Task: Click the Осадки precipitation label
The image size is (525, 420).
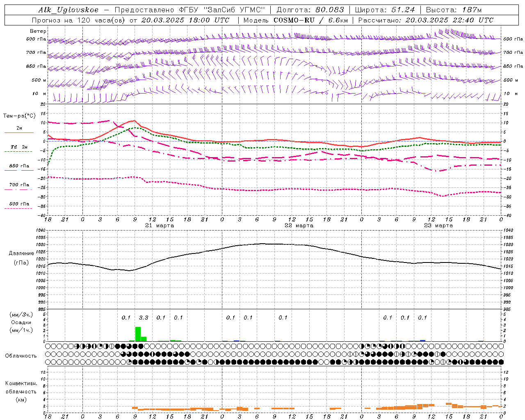Action: (21, 322)
